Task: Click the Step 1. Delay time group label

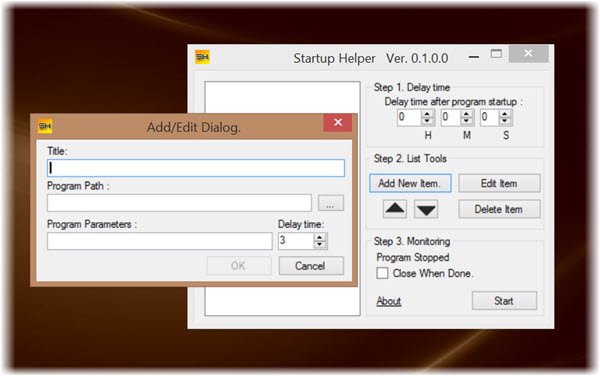Action: [x=412, y=88]
